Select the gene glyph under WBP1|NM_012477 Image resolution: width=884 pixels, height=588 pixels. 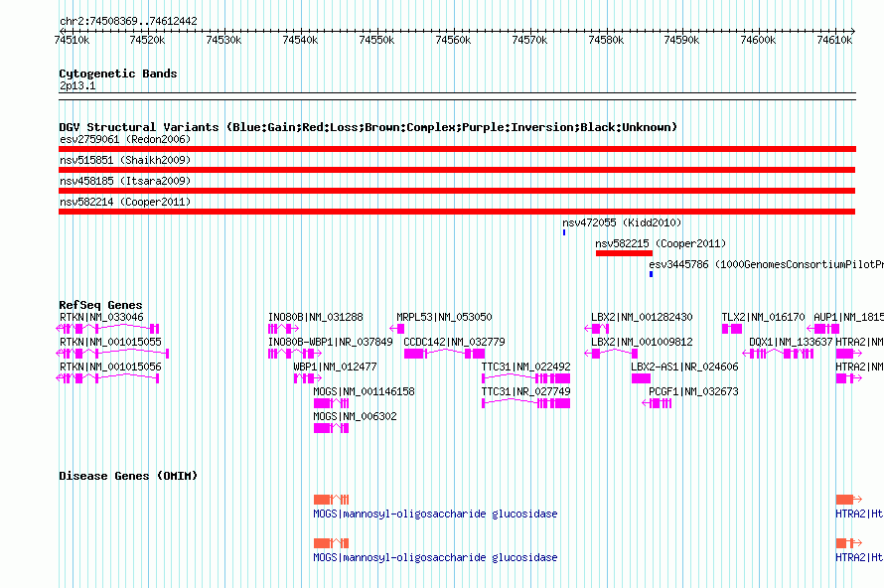pyautogui.click(x=308, y=378)
